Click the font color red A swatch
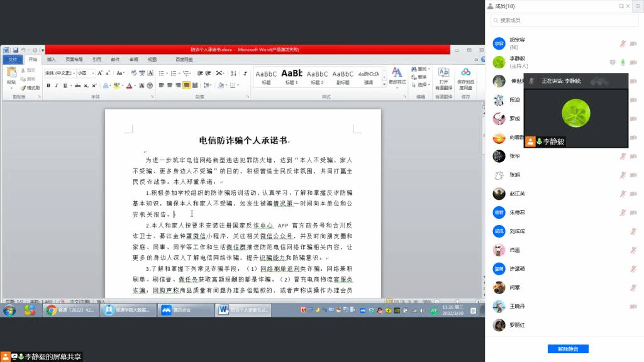The width and height of the screenshot is (644, 362). [x=129, y=85]
